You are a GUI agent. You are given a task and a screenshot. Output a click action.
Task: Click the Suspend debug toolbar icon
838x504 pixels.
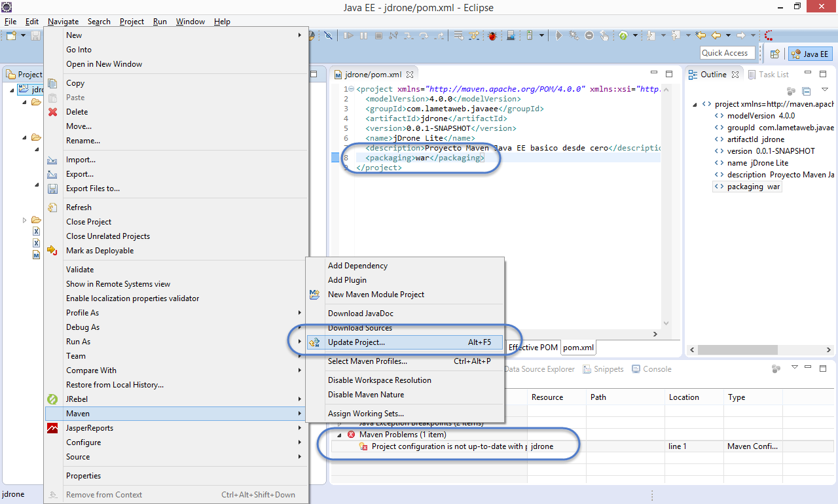(x=363, y=35)
